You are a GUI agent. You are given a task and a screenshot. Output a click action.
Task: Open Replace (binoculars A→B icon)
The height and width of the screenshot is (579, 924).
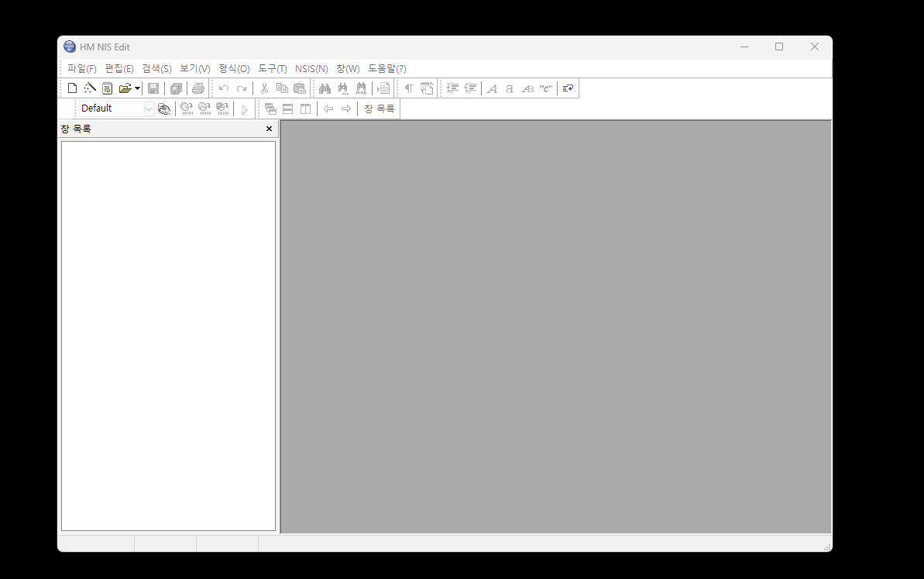click(361, 88)
